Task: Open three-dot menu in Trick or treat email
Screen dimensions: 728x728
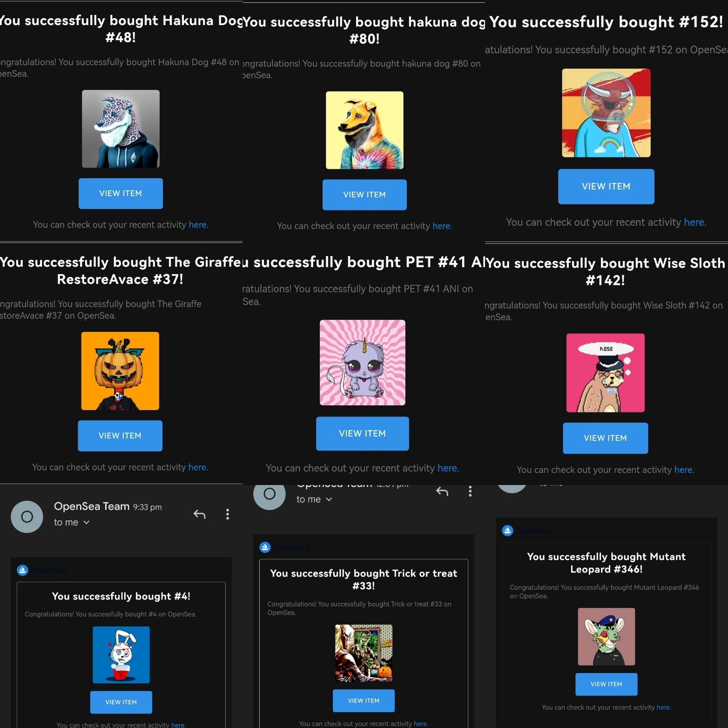Action: [x=470, y=491]
